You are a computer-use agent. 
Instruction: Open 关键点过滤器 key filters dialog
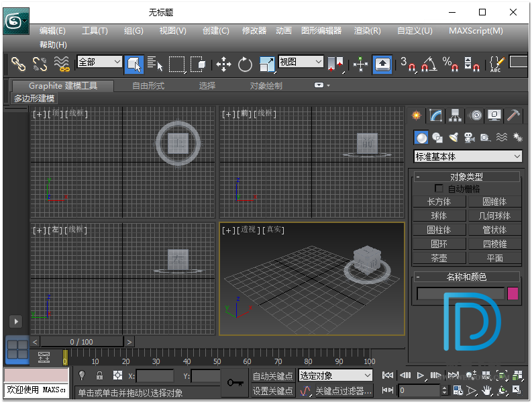click(x=343, y=391)
